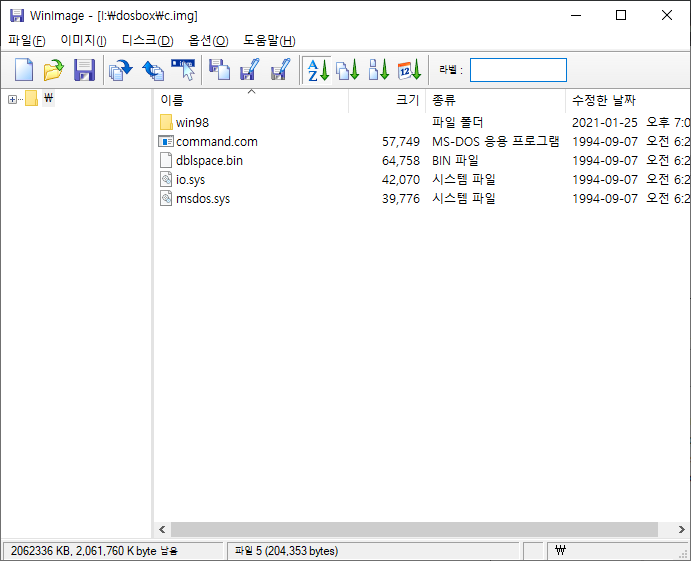This screenshot has height=561, width=691.
Task: Click size value 42,070
Action: (x=401, y=179)
